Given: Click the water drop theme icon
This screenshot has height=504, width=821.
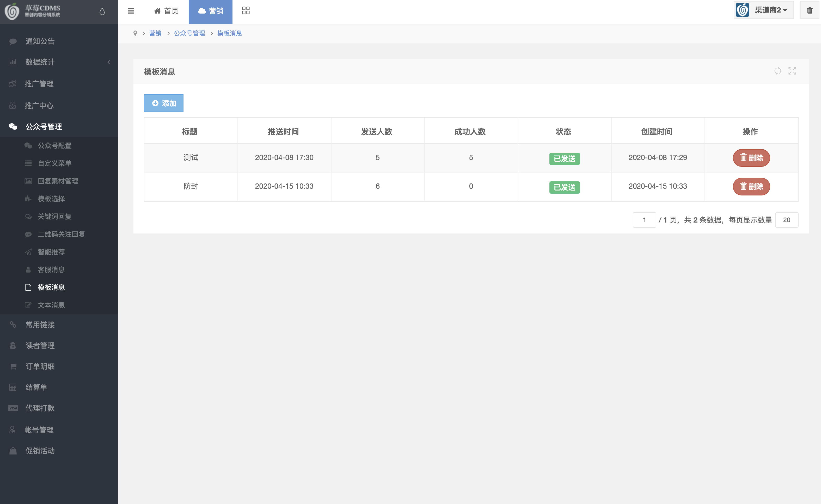Looking at the screenshot, I should coord(102,11).
